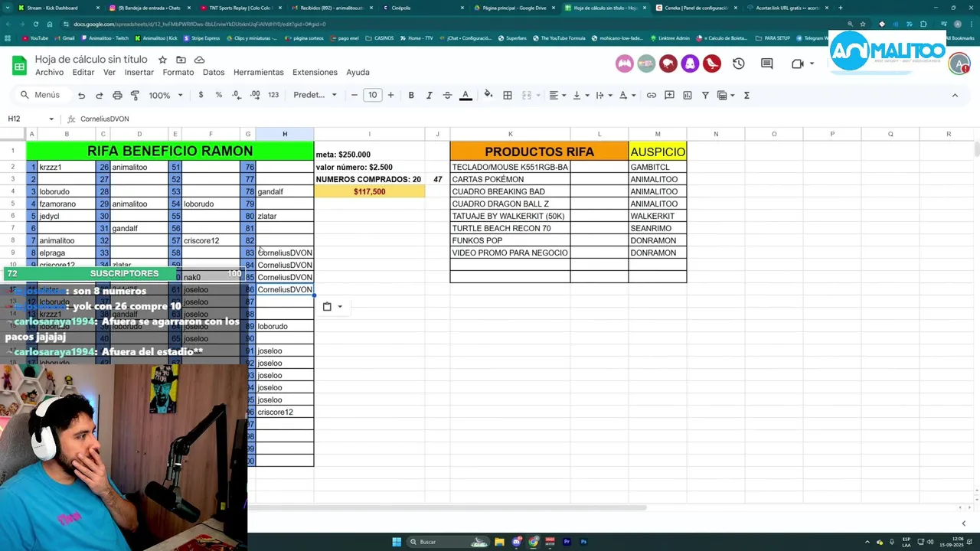980x551 pixels.
Task: Decrease font size with minus button
Action: tap(354, 95)
